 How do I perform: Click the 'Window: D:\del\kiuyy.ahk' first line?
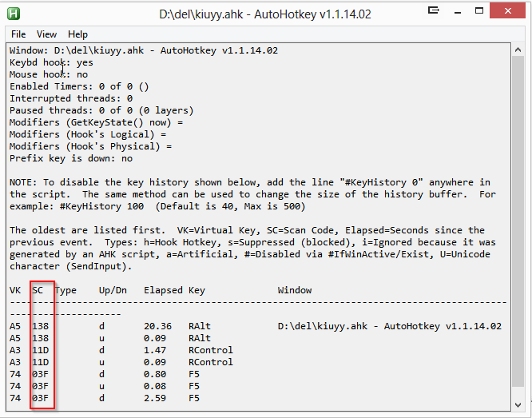click(x=144, y=50)
